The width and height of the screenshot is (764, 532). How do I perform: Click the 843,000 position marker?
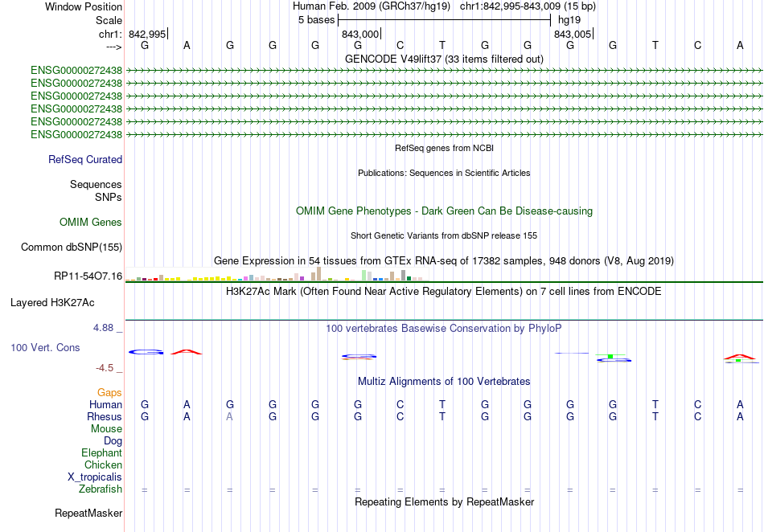[361, 34]
